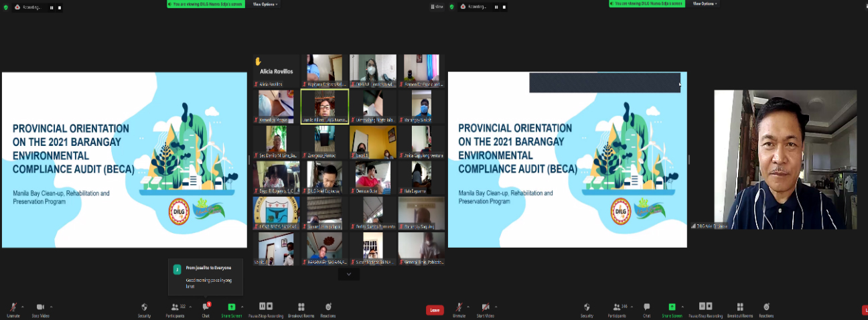Viewport: 868px width, 320px height.
Task: Stop Video in left Zoom window
Action: (40, 309)
